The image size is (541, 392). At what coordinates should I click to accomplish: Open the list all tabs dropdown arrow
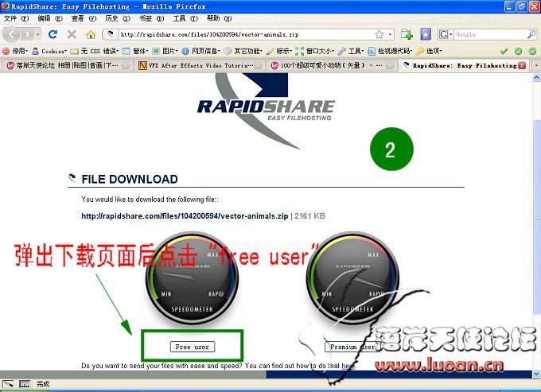tap(536, 65)
